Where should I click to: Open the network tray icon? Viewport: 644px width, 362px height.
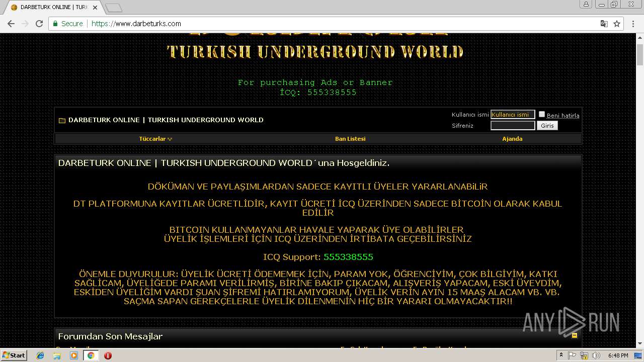pos(584,355)
